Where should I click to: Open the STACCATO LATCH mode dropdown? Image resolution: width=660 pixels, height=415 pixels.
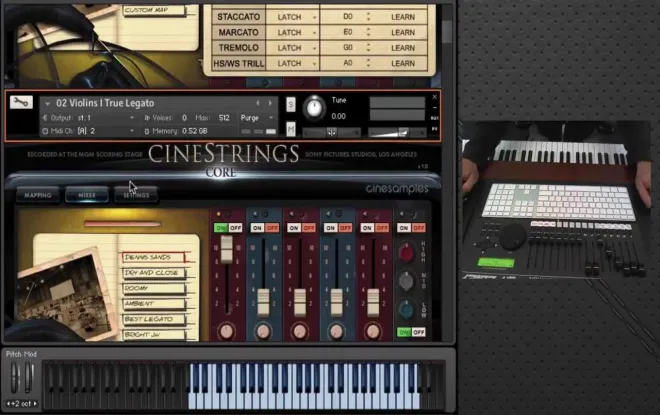pyautogui.click(x=314, y=17)
